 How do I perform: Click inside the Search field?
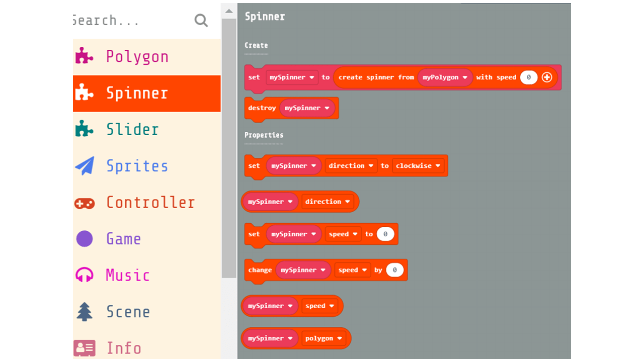point(126,20)
